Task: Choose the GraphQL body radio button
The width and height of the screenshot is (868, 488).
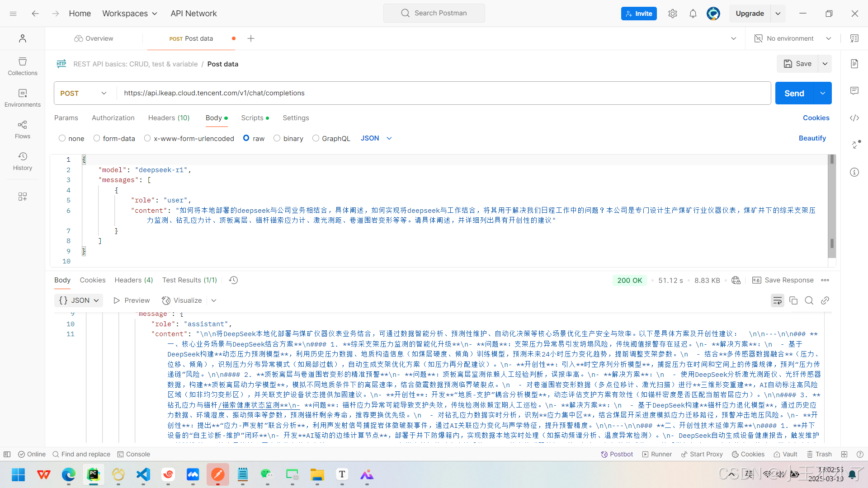Action: (x=316, y=138)
